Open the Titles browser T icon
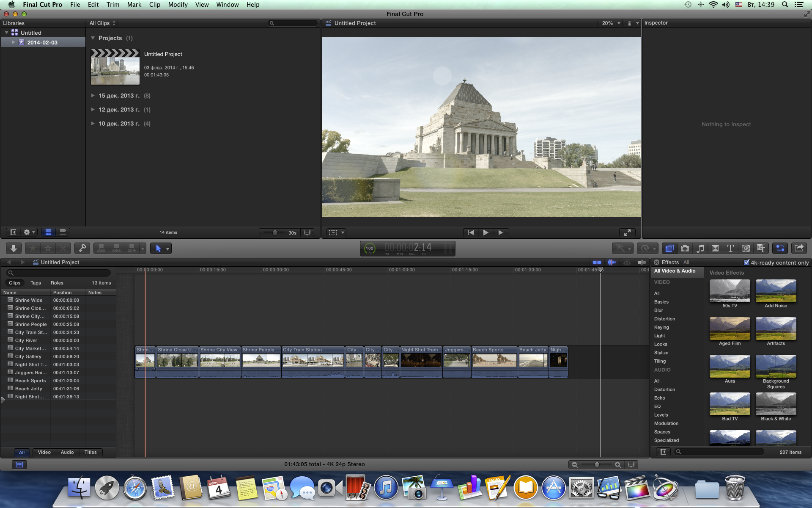The image size is (812, 508). pos(730,248)
